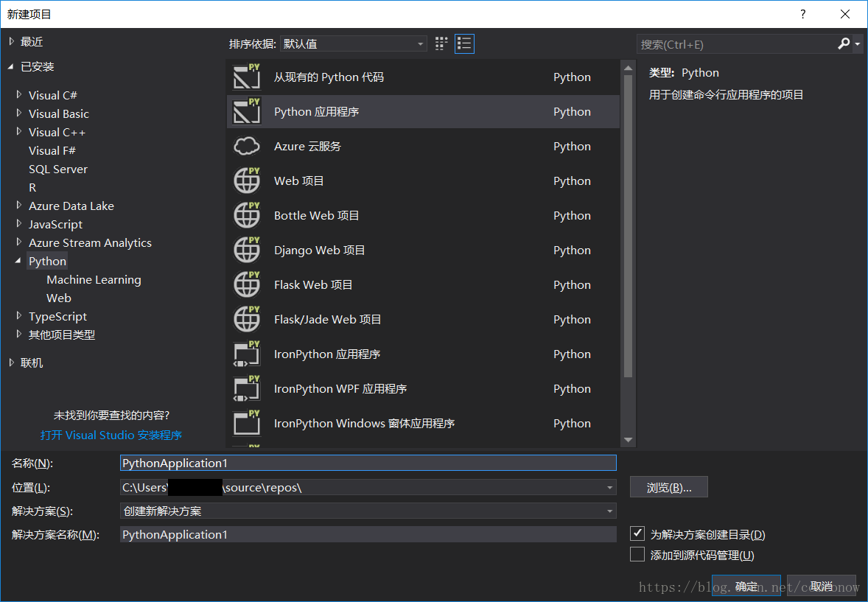Select the Django Web 项目 template name
This screenshot has height=602, width=868.
click(319, 251)
